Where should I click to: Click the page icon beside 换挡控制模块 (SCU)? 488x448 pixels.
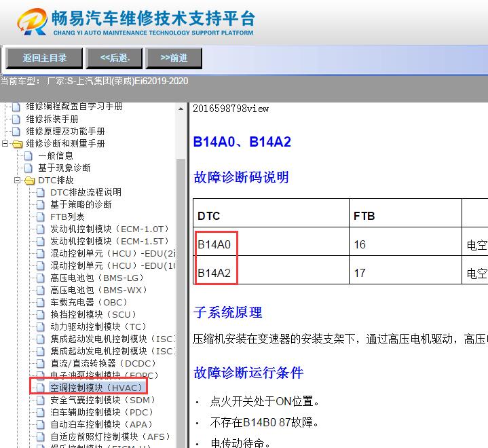41,315
